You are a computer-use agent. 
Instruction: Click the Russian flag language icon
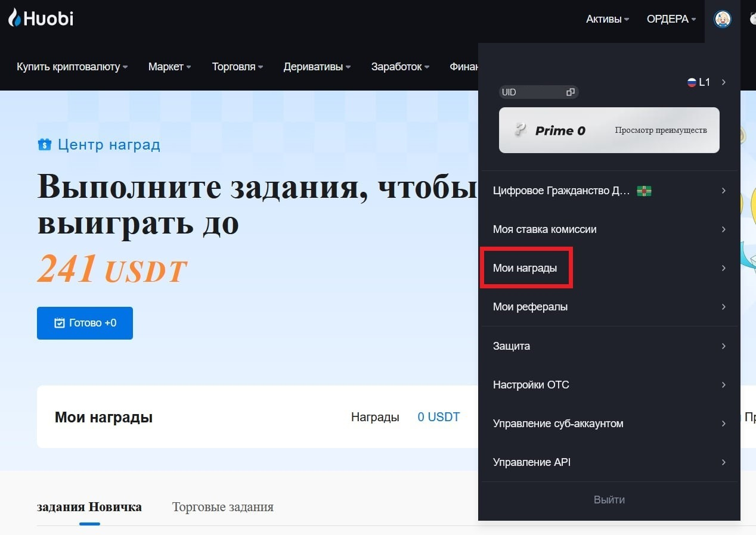tap(692, 83)
